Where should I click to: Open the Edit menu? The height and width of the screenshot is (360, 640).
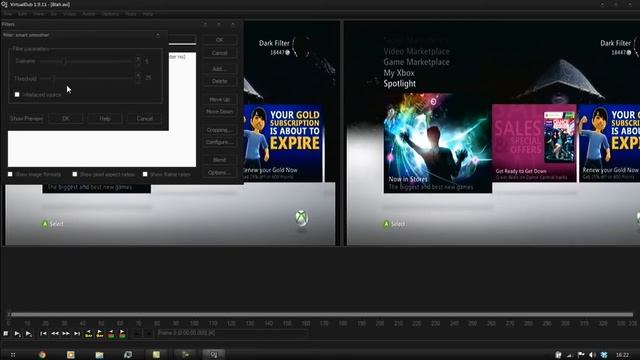tap(22, 14)
